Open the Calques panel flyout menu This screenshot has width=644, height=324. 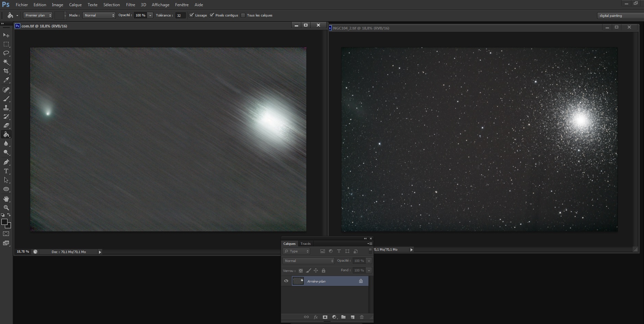coord(370,243)
